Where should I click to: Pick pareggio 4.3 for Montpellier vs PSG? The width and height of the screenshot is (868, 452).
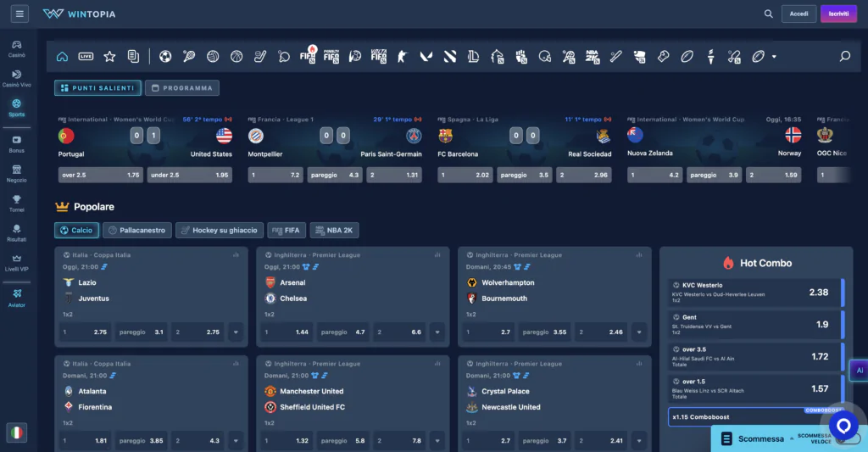(x=334, y=175)
